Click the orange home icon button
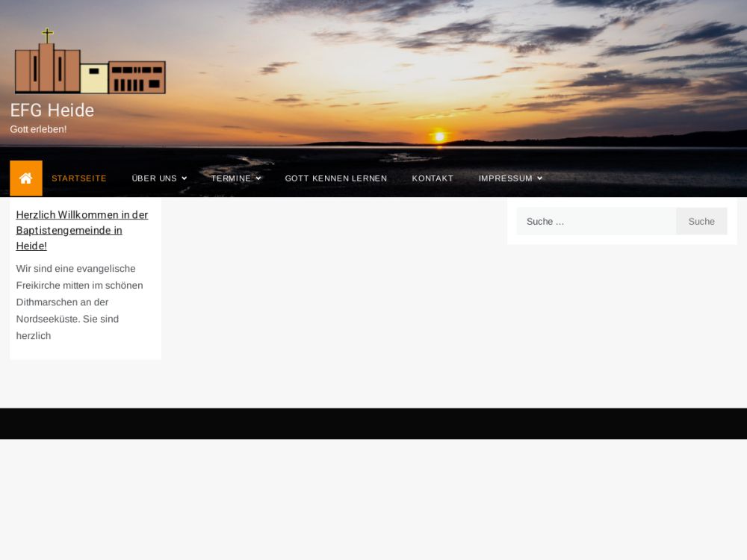This screenshot has width=747, height=560. 26,178
